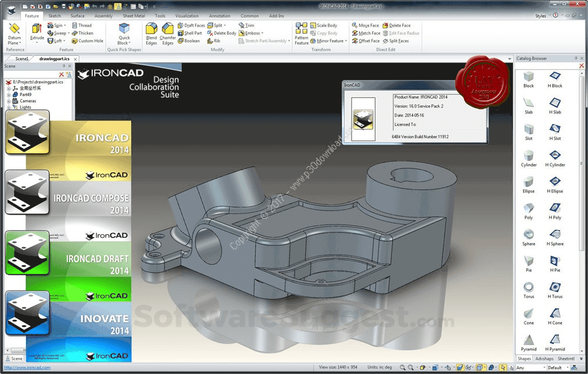Expand the Cameras tree node
This screenshot has height=374, width=588.
coord(9,101)
